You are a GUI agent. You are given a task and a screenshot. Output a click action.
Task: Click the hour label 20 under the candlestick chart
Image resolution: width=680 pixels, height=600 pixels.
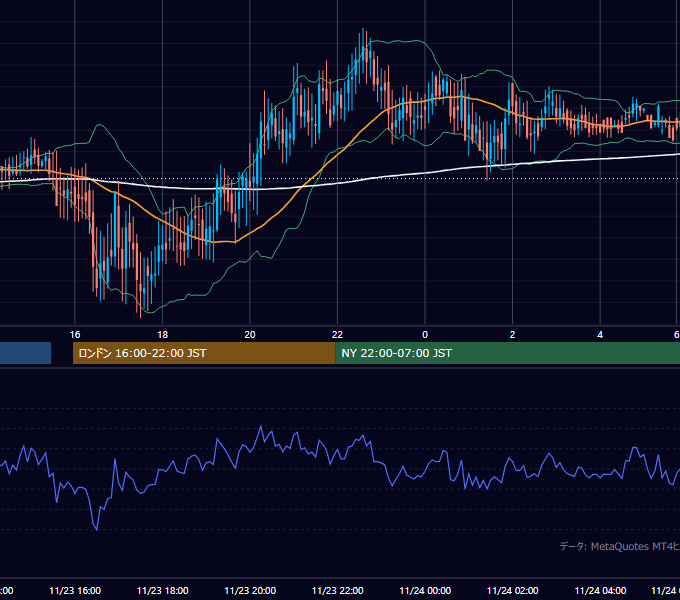click(250, 335)
